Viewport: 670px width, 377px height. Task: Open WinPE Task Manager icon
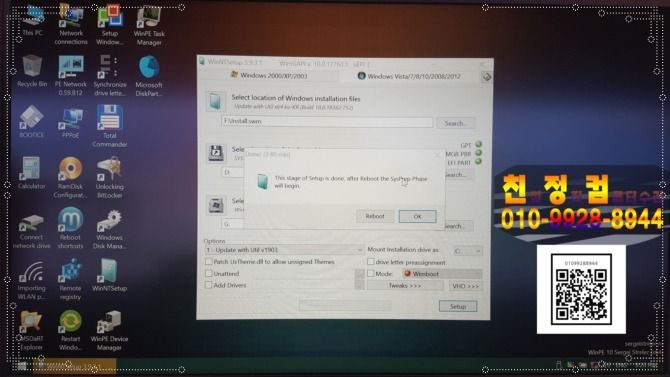click(x=149, y=25)
